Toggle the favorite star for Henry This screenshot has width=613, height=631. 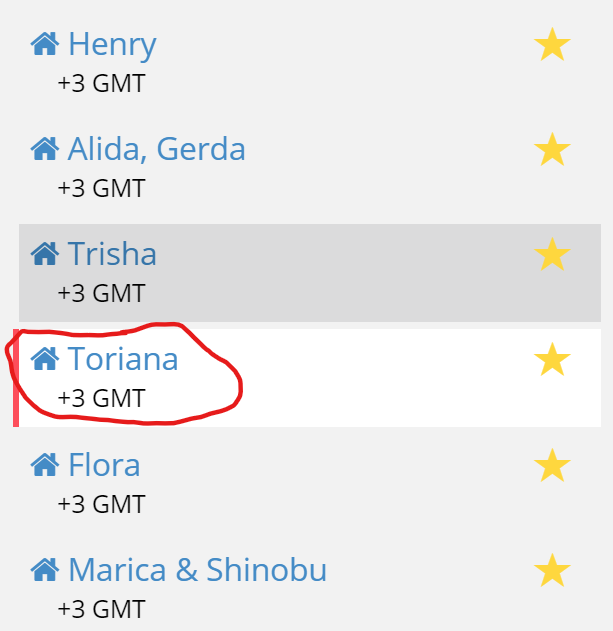click(552, 44)
